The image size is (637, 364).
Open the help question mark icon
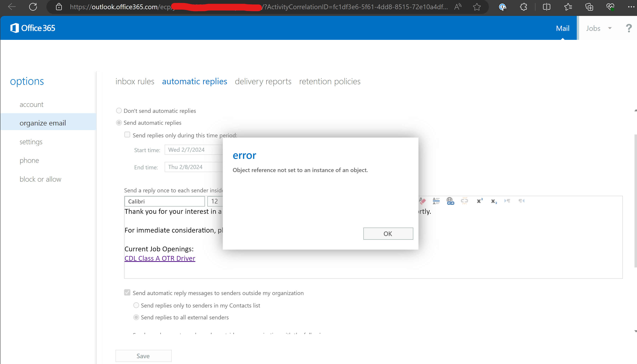[x=629, y=28]
